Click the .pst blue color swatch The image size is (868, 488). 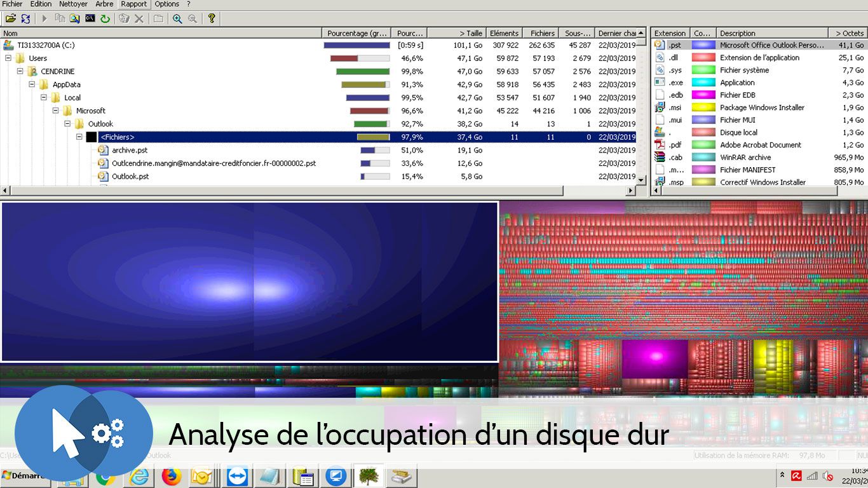[703, 45]
